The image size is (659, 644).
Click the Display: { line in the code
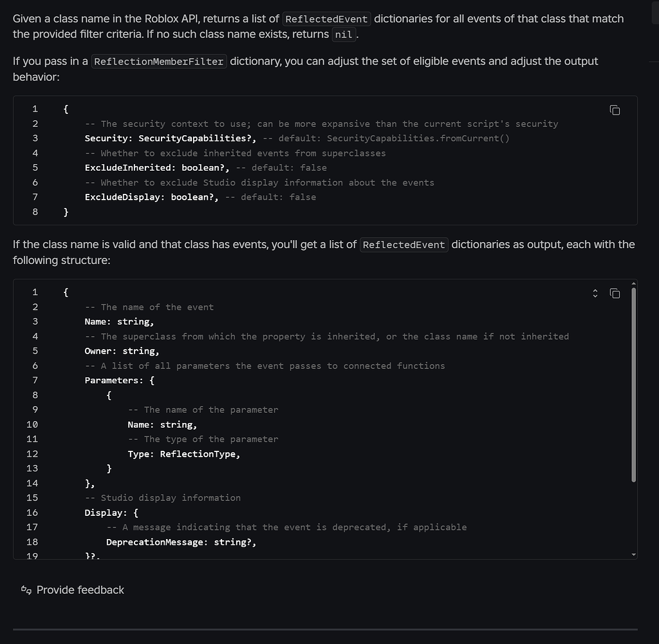pos(111,513)
